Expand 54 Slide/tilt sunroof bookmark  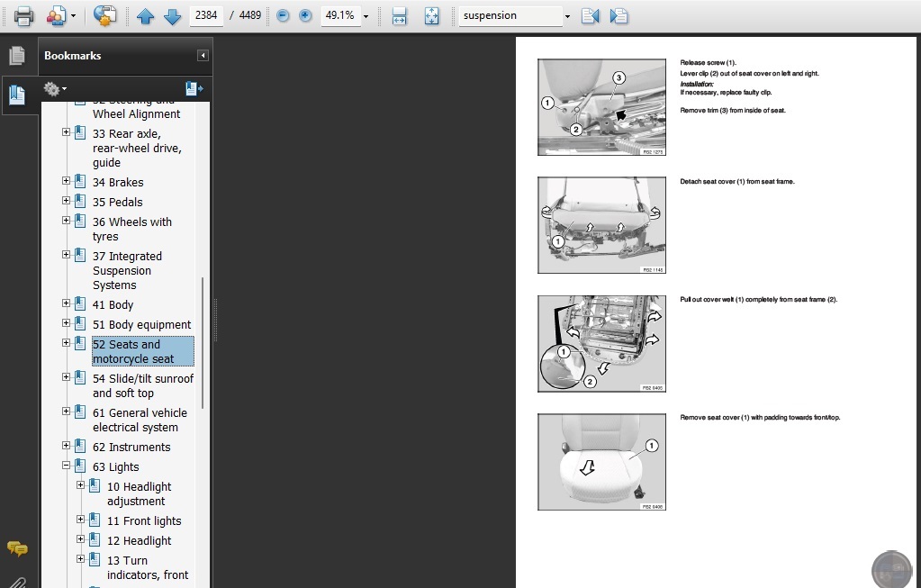point(67,377)
